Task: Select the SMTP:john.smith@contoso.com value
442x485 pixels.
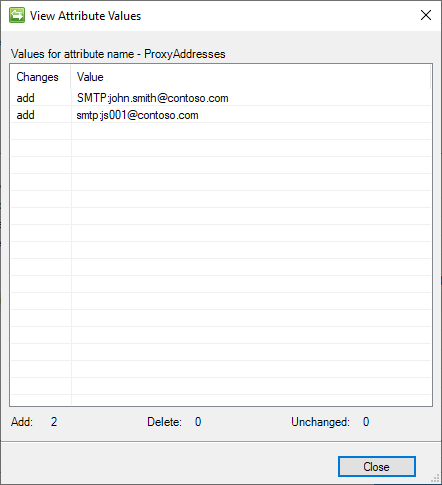Action: click(152, 98)
